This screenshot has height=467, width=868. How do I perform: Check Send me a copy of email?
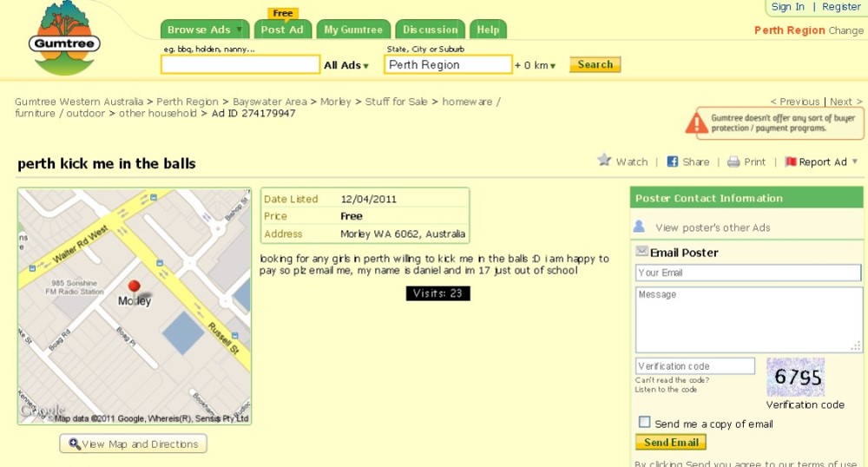click(644, 423)
